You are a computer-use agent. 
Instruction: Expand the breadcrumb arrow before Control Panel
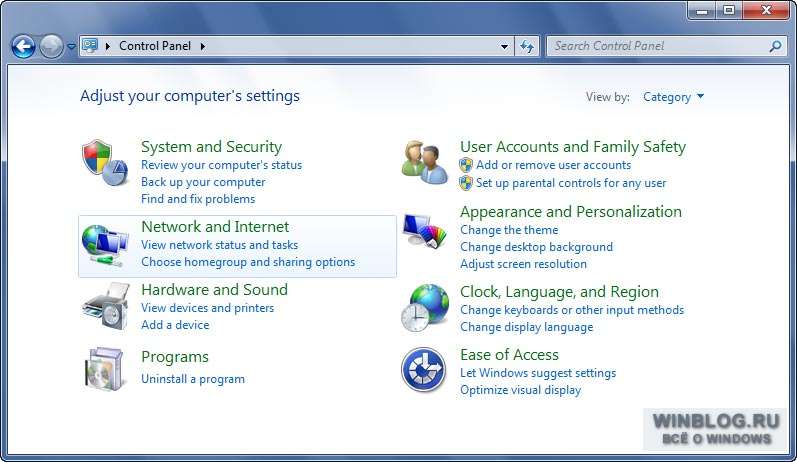point(108,46)
